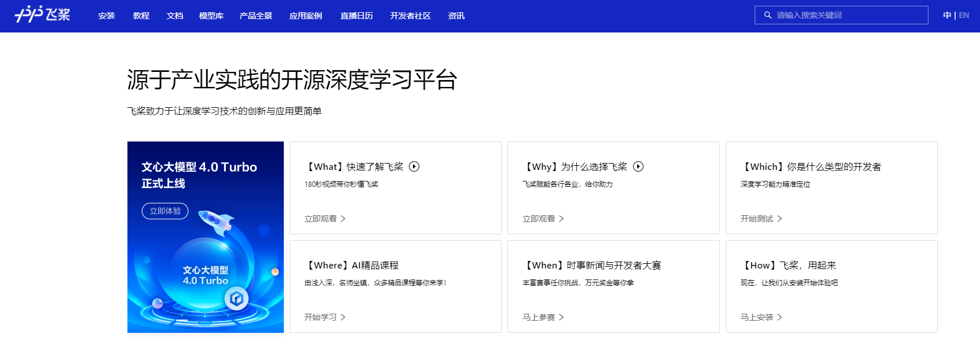Viewport: 980px width, 363px height.
Task: Click the text 飞桨赋能各行各业，给你助力
Action: point(568,184)
